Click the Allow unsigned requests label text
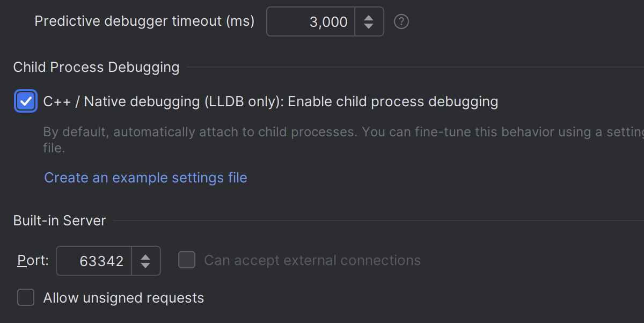The width and height of the screenshot is (644, 323). tap(123, 298)
